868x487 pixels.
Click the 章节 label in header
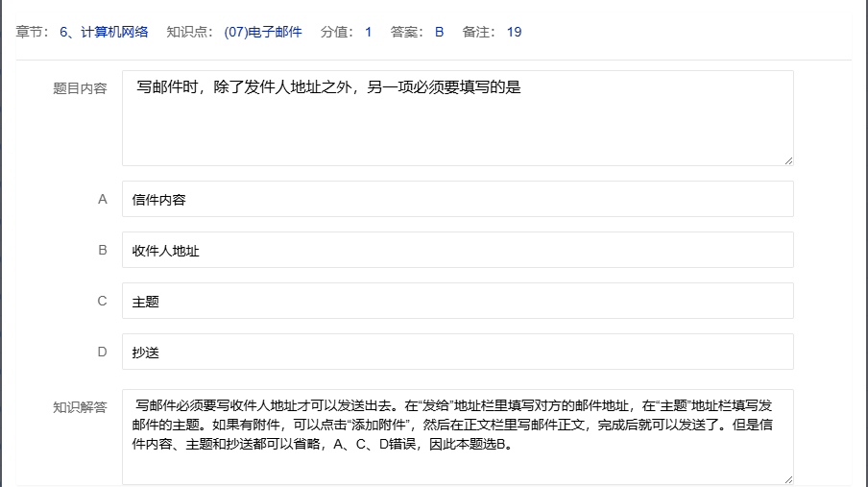34,32
